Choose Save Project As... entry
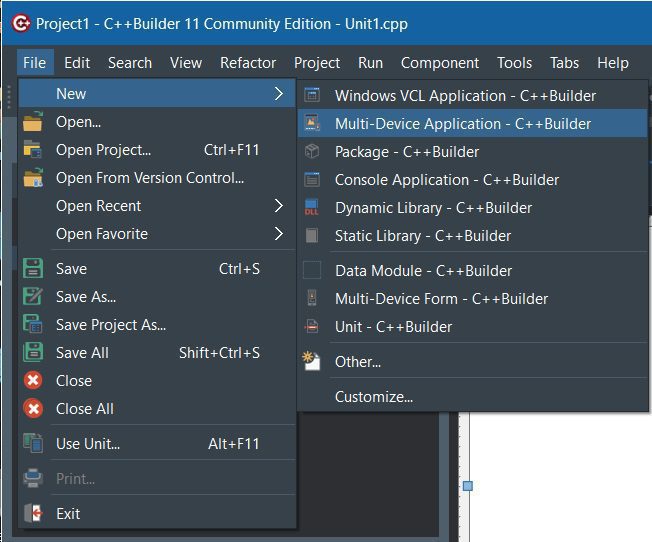The width and height of the screenshot is (652, 542). (158, 324)
